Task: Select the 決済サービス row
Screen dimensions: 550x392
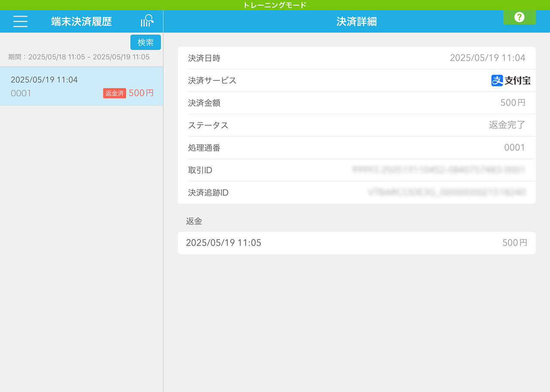Action: point(356,80)
